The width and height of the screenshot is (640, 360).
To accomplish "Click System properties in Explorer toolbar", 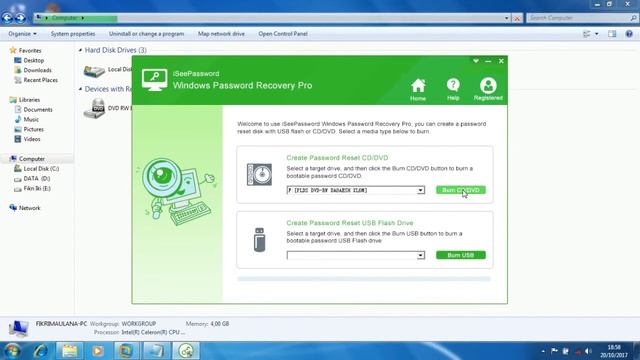I will pyautogui.click(x=73, y=34).
